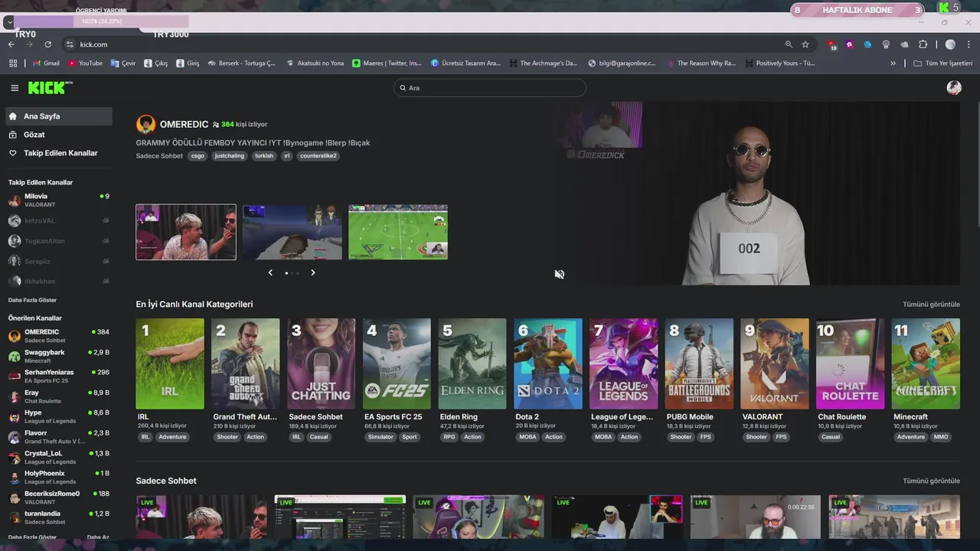Open the Kick logo home link
980x551 pixels.
point(49,88)
